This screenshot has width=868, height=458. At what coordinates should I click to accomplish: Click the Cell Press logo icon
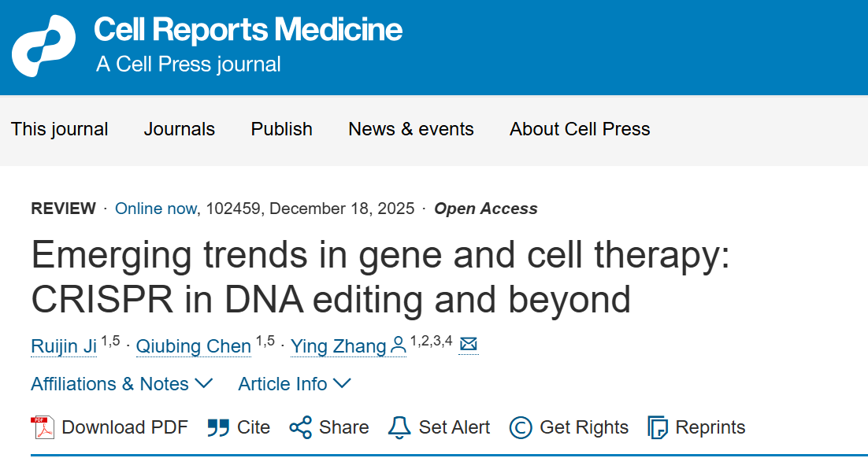(43, 46)
